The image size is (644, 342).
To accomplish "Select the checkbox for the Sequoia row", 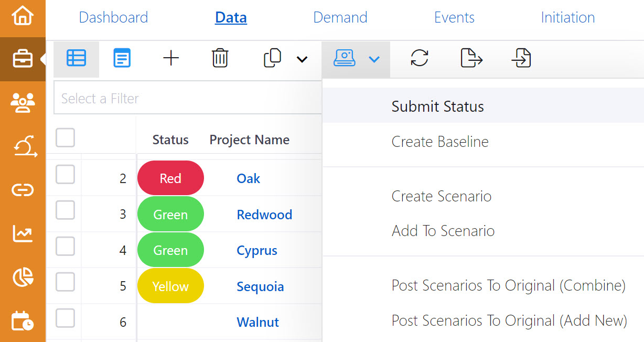I will pos(65,282).
